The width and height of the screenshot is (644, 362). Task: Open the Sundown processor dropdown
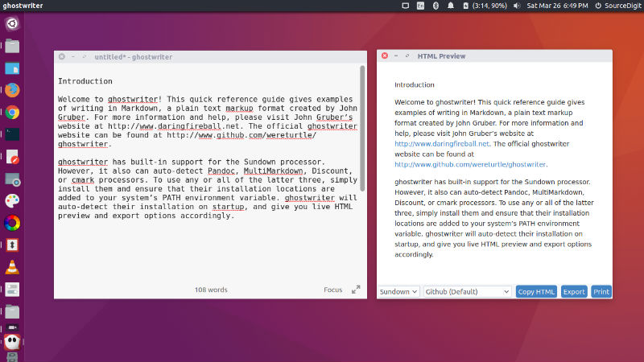coord(398,291)
